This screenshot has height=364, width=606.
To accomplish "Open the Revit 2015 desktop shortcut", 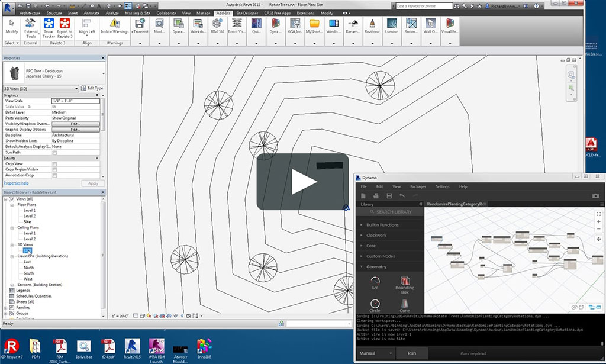I will (132, 349).
